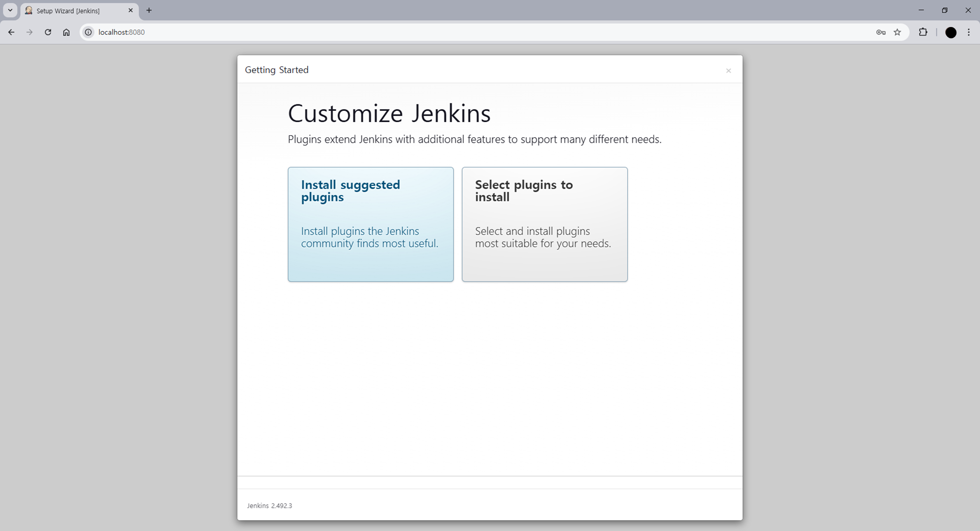Close the Getting Started dialog
This screenshot has width=980, height=531.
(728, 71)
